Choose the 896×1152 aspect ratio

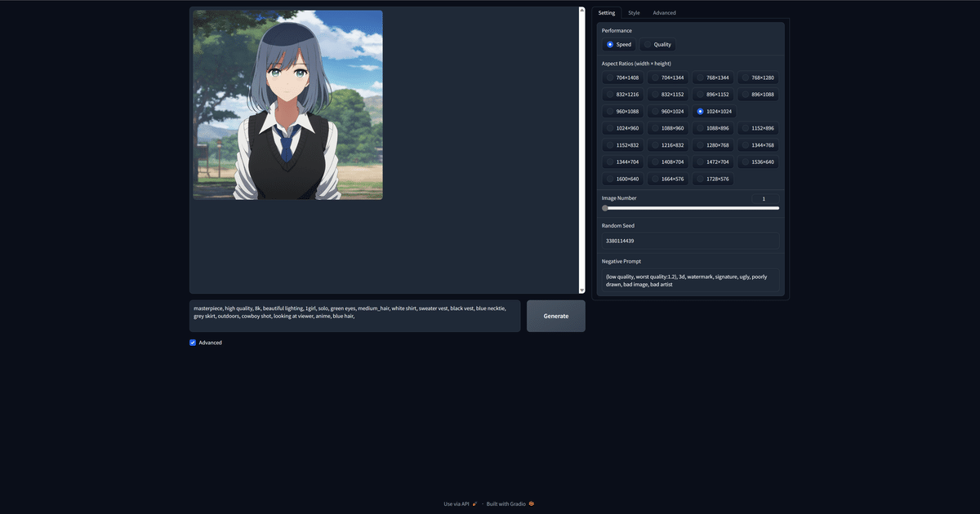[715, 94]
